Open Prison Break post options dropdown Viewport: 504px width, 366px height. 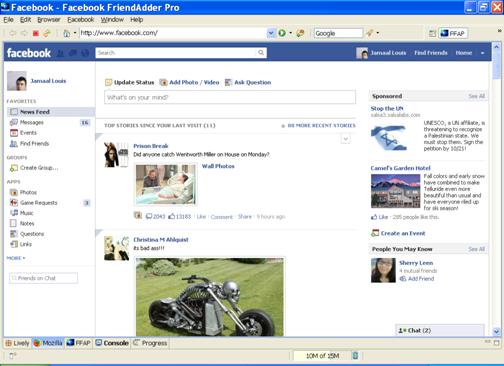pos(346,139)
